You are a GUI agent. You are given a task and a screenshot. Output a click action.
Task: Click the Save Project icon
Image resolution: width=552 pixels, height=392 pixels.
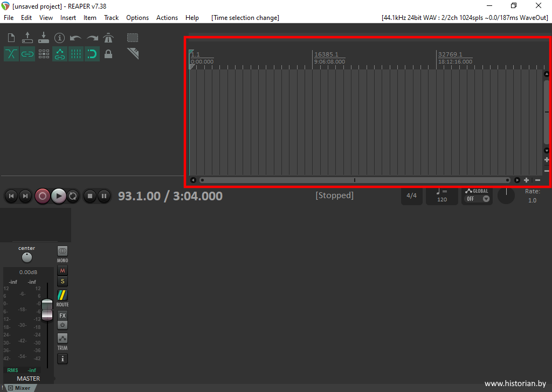click(44, 38)
